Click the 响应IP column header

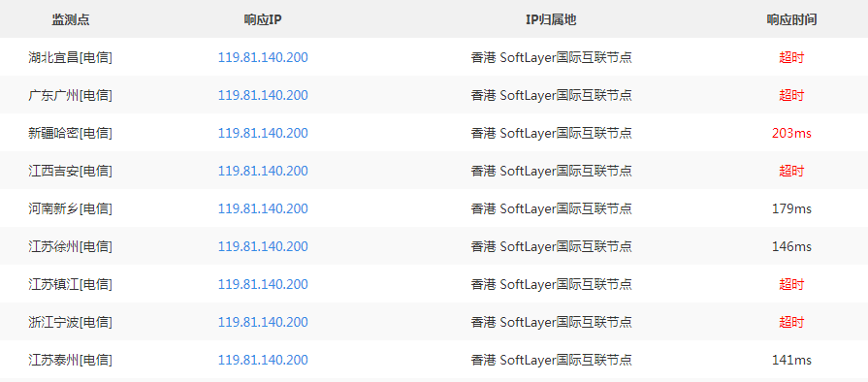pyautogui.click(x=263, y=20)
